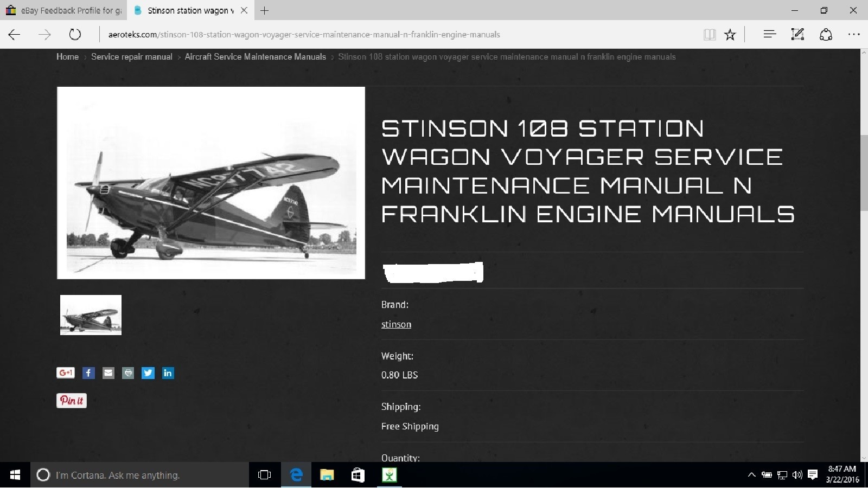The image size is (868, 488).
Task: Open the Share icon in Edge toolbar
Action: (x=826, y=35)
